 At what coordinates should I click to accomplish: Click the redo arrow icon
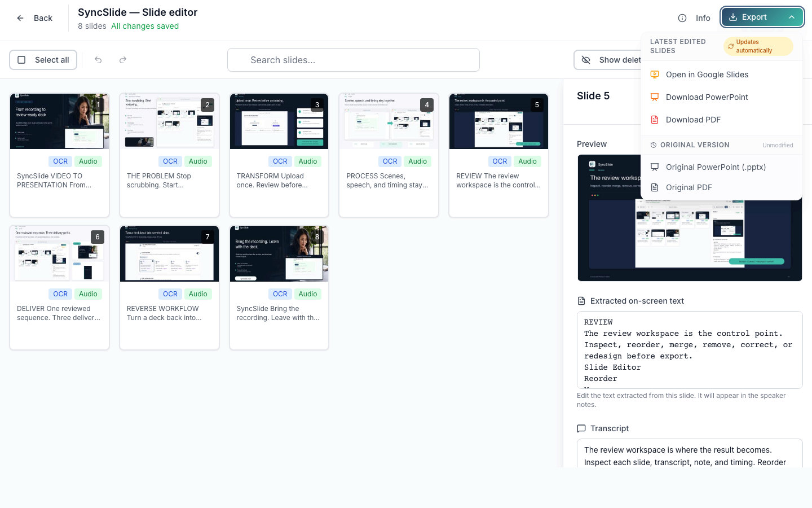(x=123, y=60)
